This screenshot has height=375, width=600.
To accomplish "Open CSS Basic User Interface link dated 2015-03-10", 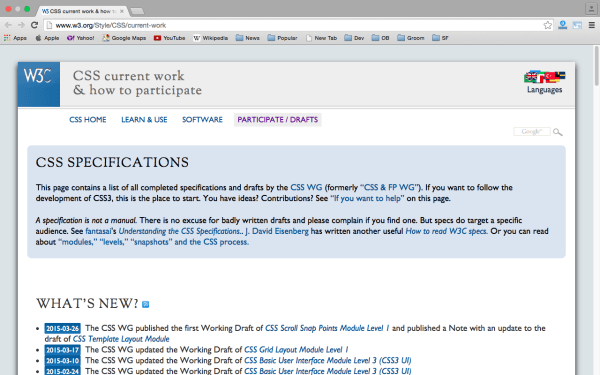I will 328,360.
